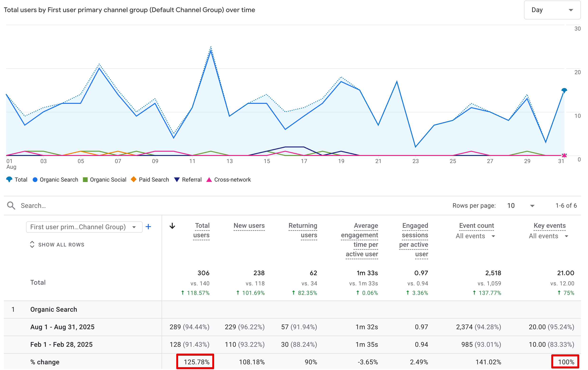
Task: Click the search magnifier icon
Action: pyautogui.click(x=11, y=206)
